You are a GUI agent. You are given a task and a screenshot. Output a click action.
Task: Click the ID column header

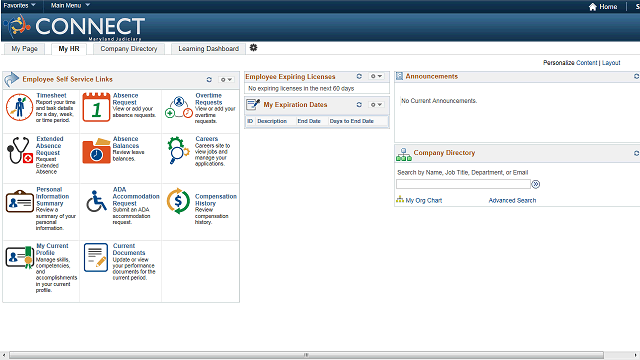250,121
